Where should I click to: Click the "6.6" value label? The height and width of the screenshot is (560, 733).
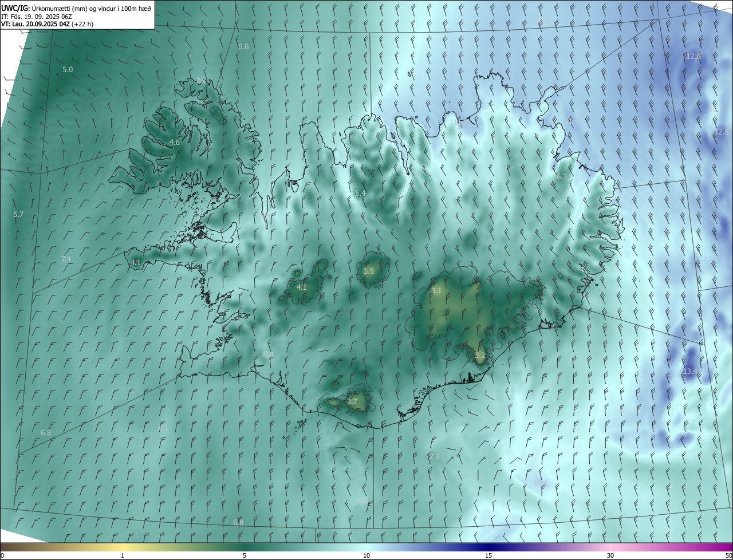point(243,46)
